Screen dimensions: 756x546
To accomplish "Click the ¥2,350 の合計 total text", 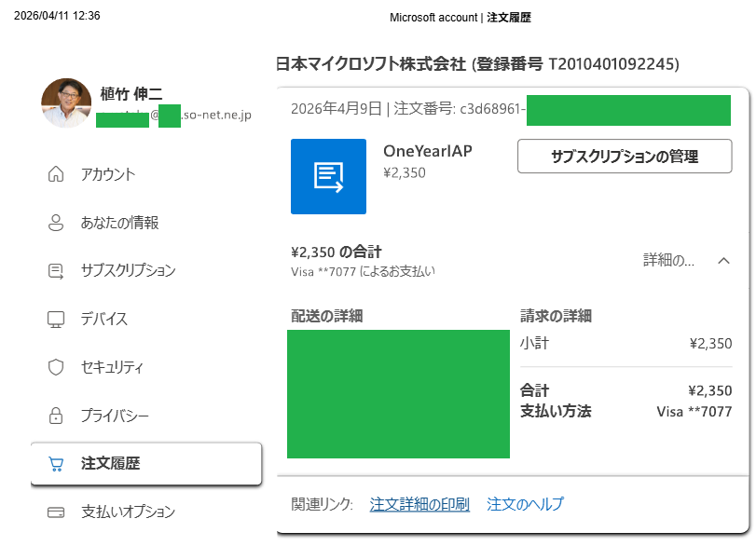I will tap(337, 252).
